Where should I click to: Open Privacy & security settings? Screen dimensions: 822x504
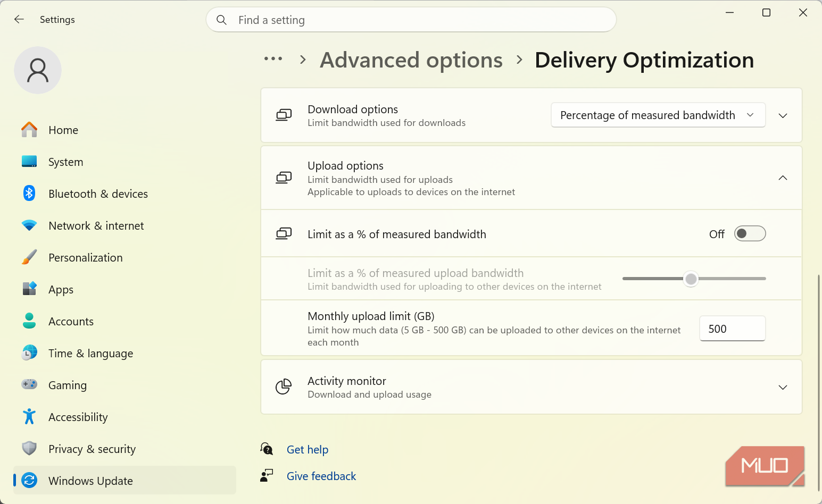[x=124, y=449]
